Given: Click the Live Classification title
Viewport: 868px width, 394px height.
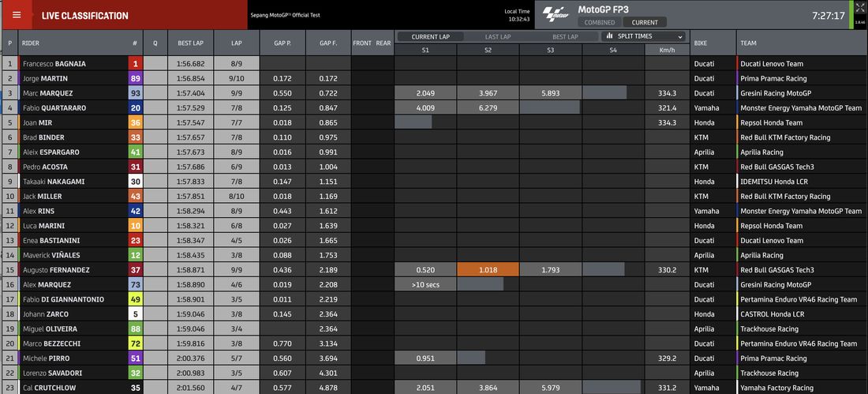Looking at the screenshot, I should click(x=84, y=16).
